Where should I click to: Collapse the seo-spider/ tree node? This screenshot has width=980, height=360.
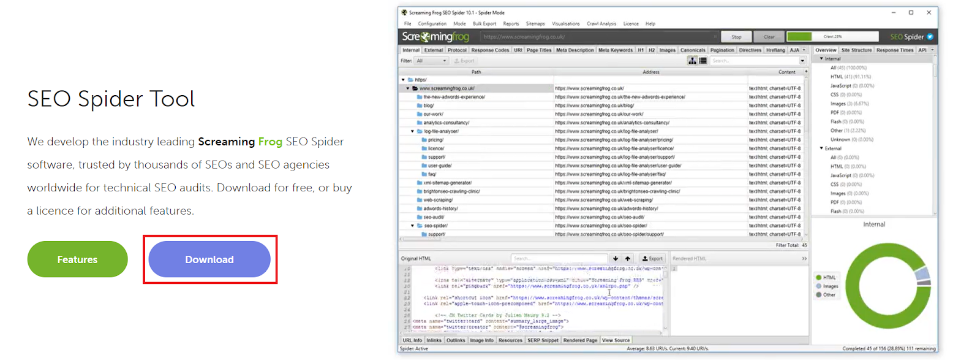click(x=412, y=226)
